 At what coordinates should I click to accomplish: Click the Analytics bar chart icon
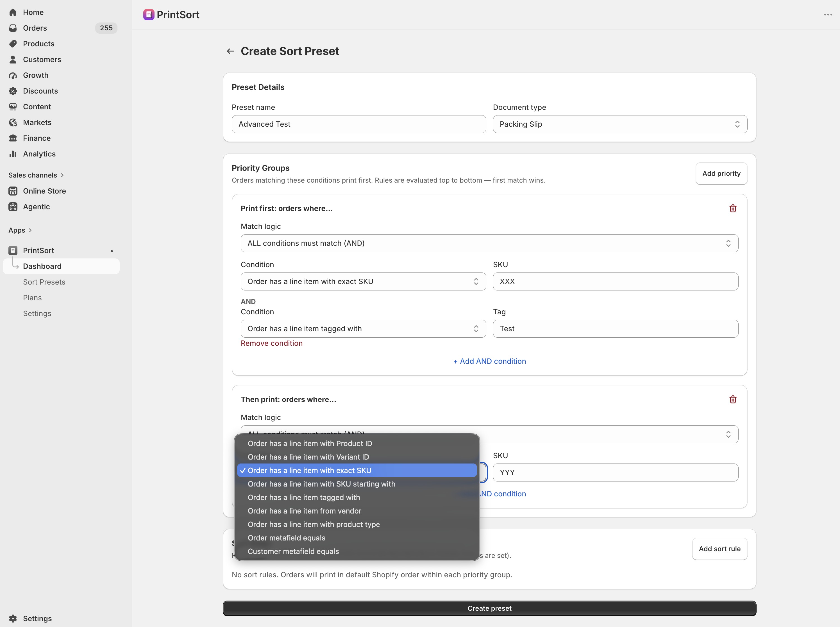coord(13,154)
